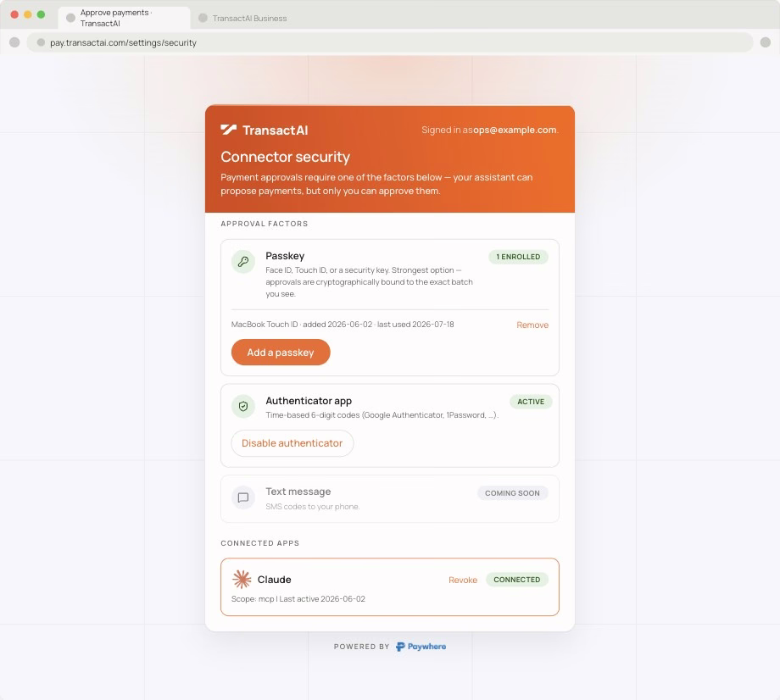Click the SMS codes to your phone text
The image size is (780, 700).
point(312,507)
